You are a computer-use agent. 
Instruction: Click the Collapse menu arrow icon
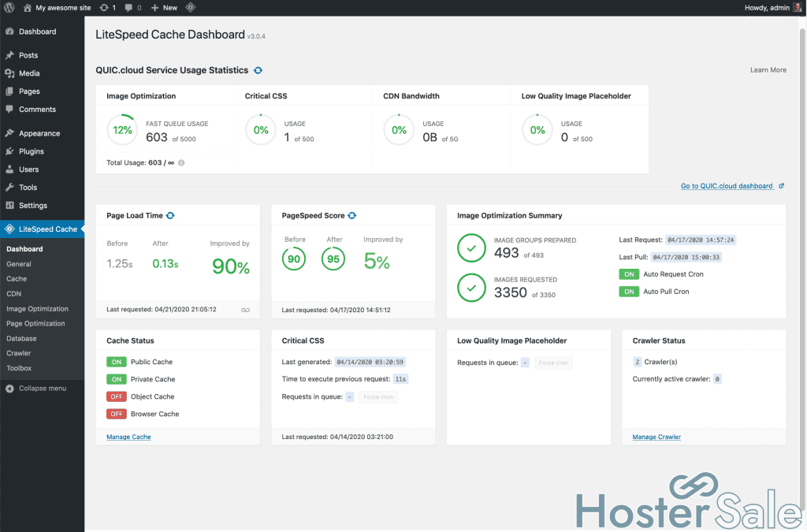coord(9,389)
